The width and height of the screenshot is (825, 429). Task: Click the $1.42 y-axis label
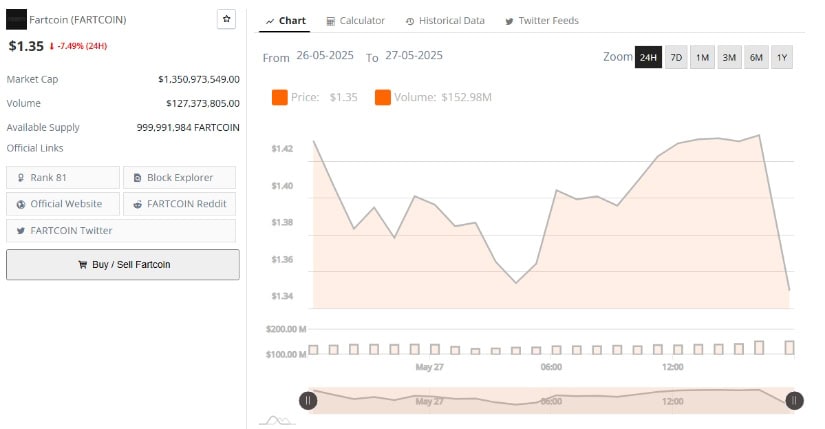[282, 149]
